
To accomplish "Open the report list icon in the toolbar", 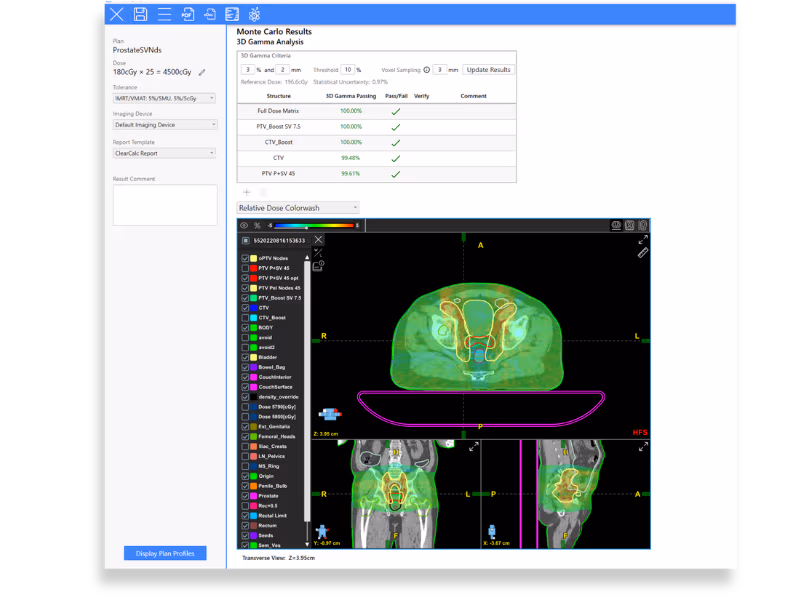I will pyautogui.click(x=232, y=14).
